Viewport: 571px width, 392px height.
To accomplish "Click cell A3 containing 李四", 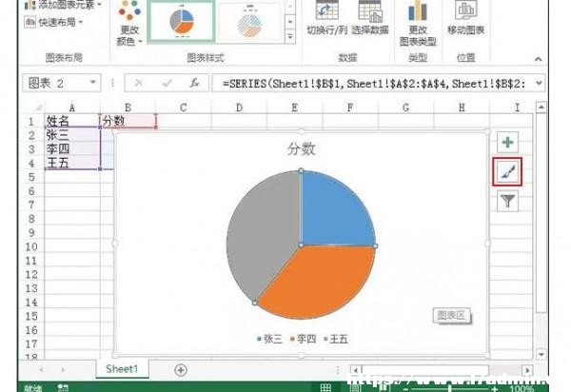I will coord(72,148).
